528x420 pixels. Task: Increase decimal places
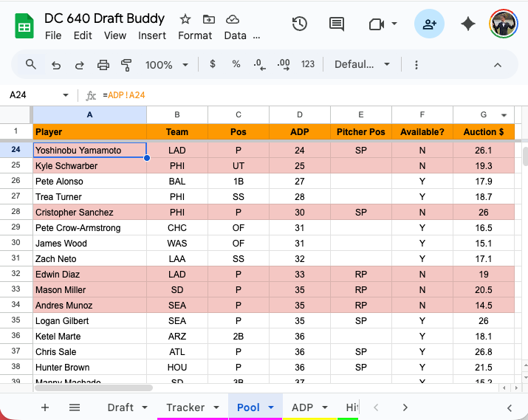pyautogui.click(x=284, y=64)
